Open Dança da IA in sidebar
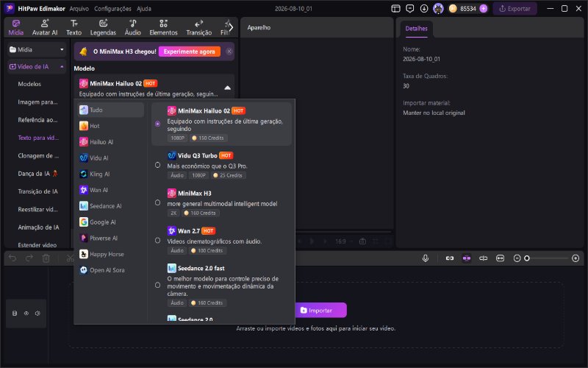Viewport: 588px width, 368px height. click(37, 174)
